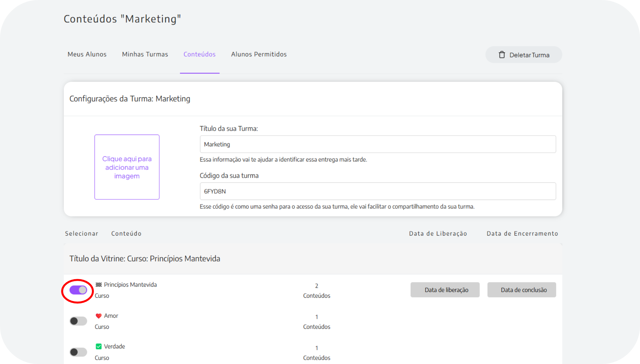Screen dimensions: 640x364
Task: Enable the Amor course toggle
Action: 78,321
